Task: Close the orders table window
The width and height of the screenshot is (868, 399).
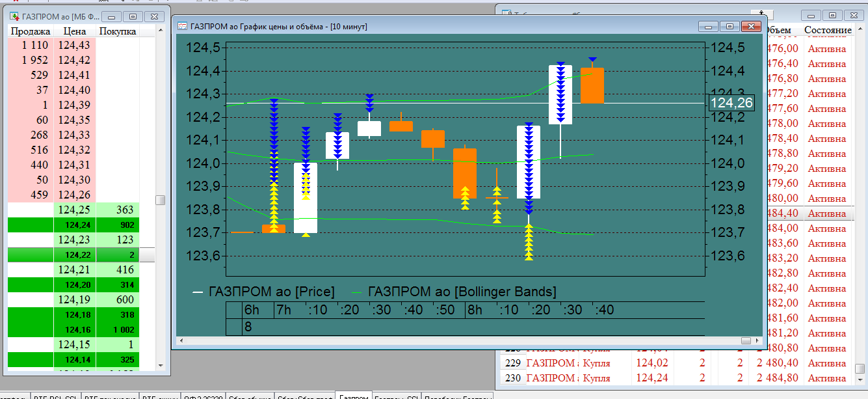Action: pyautogui.click(x=852, y=14)
